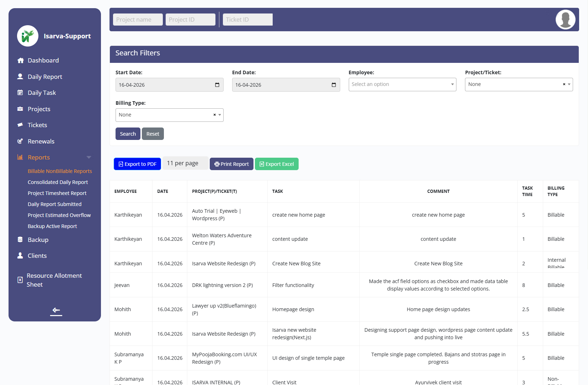
Task: Collapse the Reports submenu
Action: coord(89,157)
